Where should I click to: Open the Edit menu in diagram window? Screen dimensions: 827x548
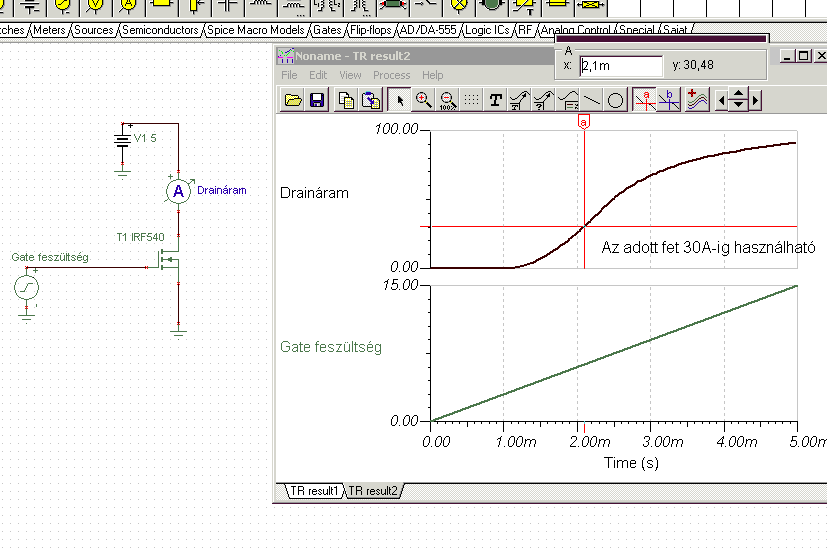click(x=318, y=75)
